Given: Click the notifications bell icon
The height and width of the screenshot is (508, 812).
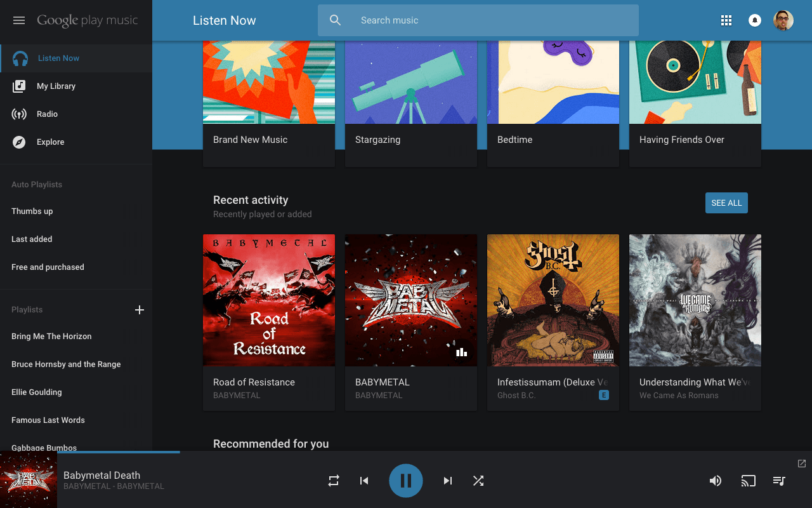Looking at the screenshot, I should tap(754, 20).
